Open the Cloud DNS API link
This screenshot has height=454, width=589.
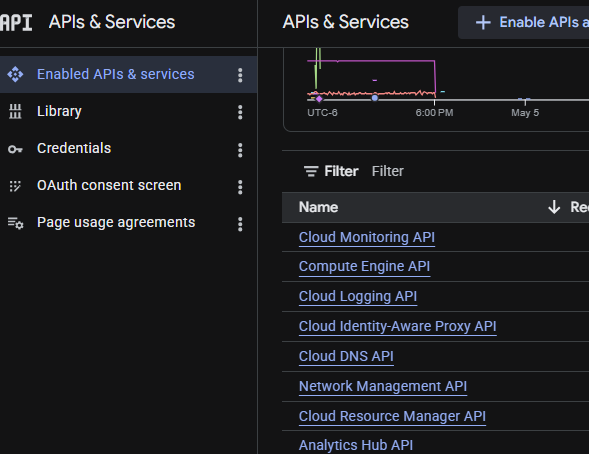tap(346, 356)
